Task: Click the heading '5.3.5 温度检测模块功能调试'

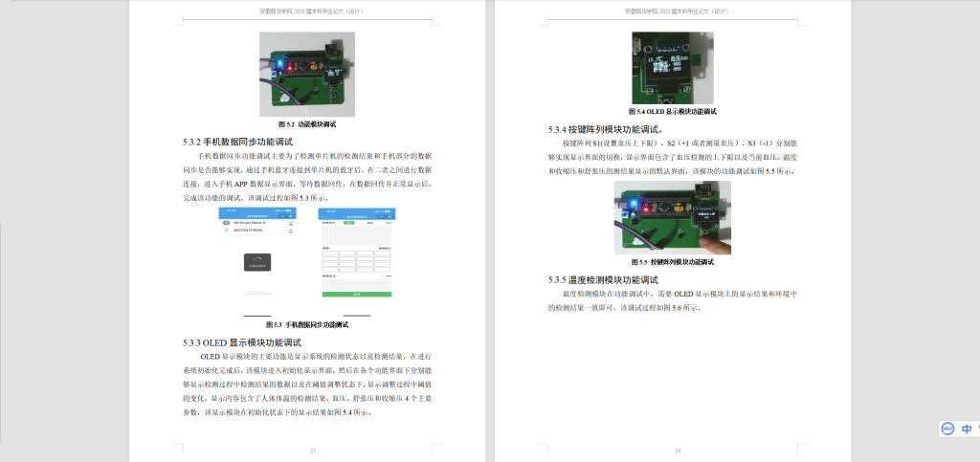Action: point(603,279)
